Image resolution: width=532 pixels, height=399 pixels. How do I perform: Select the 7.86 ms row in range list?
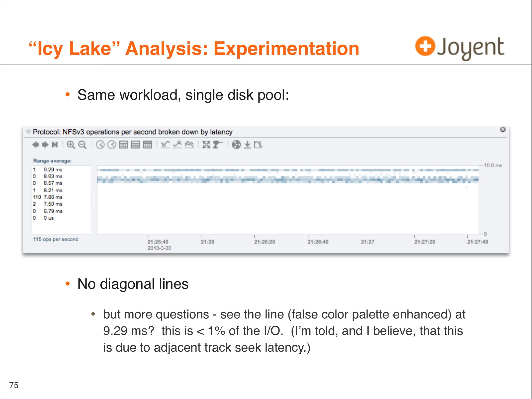53,197
